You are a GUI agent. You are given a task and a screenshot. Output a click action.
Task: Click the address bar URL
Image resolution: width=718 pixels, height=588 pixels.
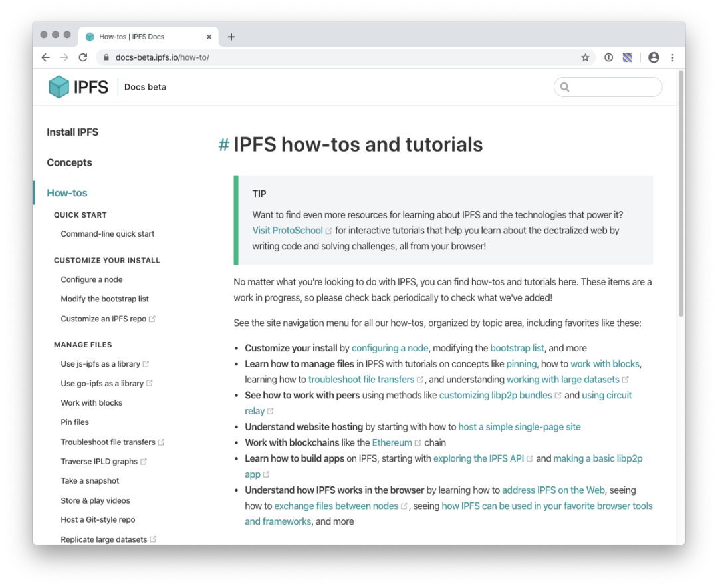tap(162, 57)
